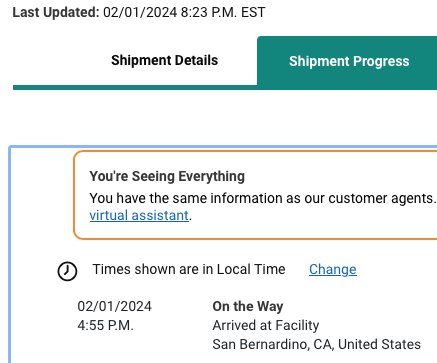Viewport: 437px width, 363px height.
Task: Switch to the Shipment Progress tab
Action: click(x=349, y=61)
